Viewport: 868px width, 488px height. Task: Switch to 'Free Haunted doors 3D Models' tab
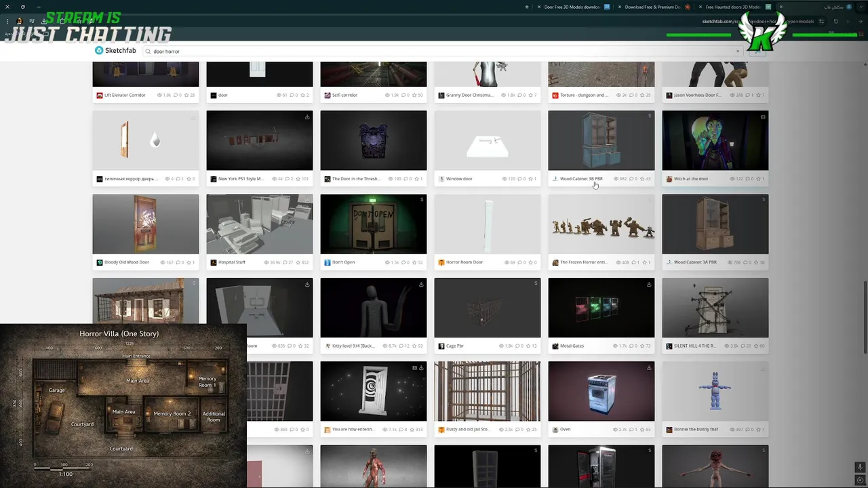(732, 7)
